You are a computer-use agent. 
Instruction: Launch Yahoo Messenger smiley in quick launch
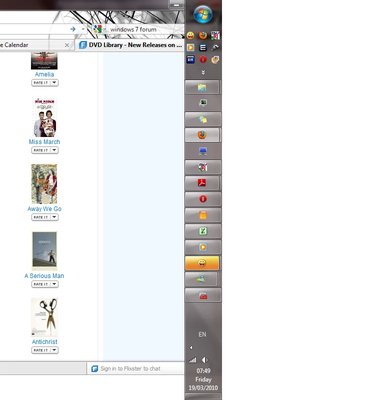[x=190, y=35]
